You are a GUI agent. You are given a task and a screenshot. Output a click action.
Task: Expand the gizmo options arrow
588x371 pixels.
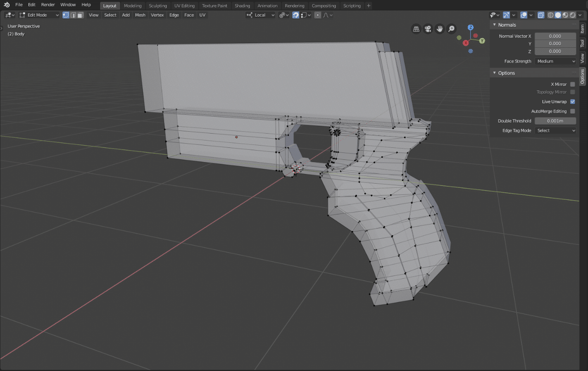[x=514, y=15]
